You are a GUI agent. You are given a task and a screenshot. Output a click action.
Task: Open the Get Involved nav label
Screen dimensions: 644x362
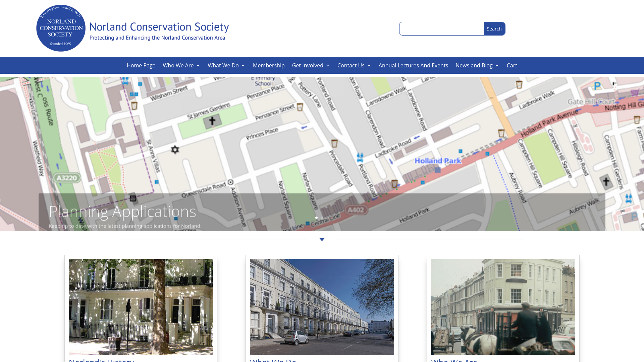(x=308, y=65)
